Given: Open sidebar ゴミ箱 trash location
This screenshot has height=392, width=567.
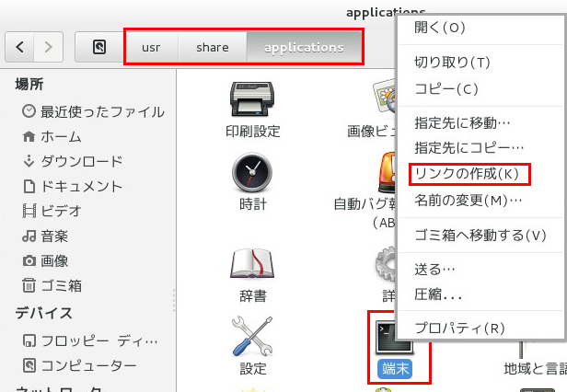Looking at the screenshot, I should click(61, 285).
